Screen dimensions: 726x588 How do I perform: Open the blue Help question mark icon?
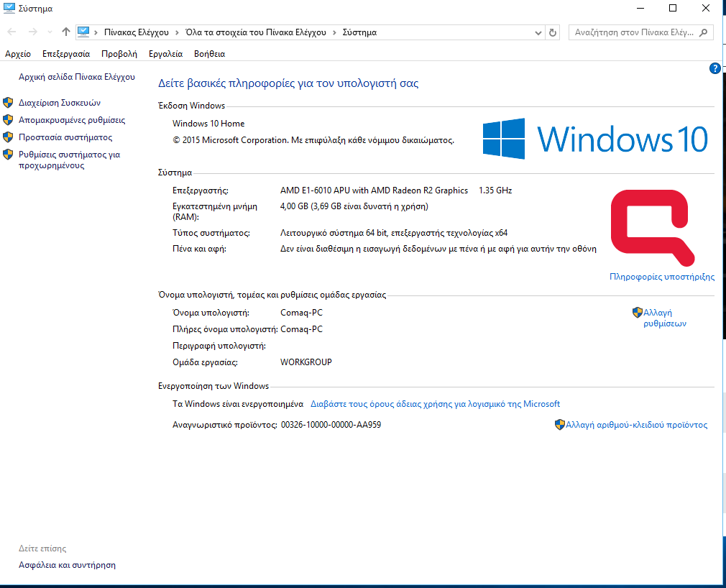coord(714,68)
